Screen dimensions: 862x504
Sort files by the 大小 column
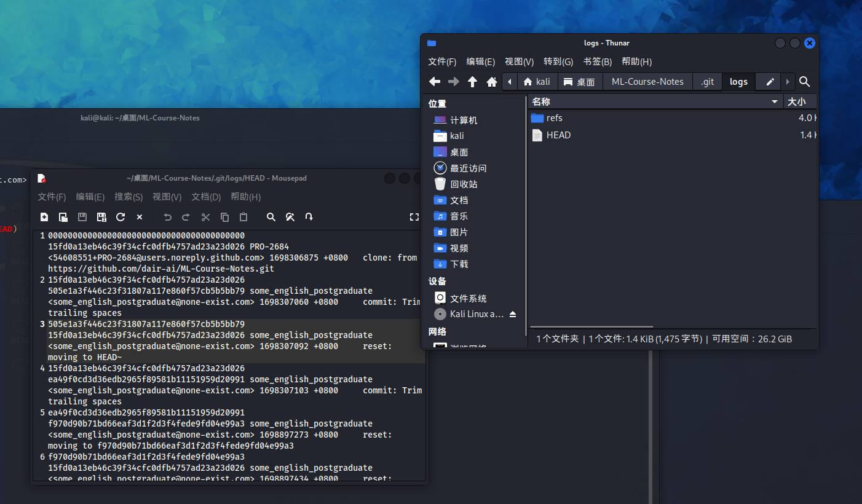pos(801,101)
